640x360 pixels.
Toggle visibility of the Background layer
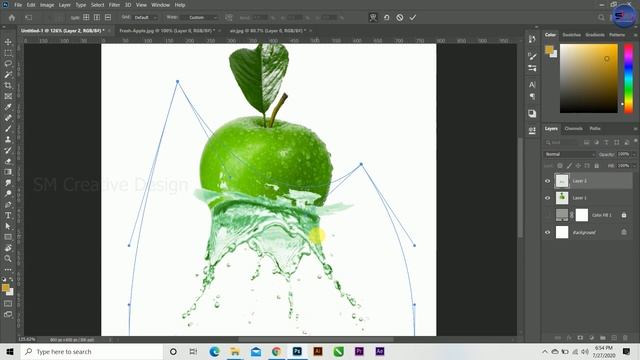tap(548, 232)
